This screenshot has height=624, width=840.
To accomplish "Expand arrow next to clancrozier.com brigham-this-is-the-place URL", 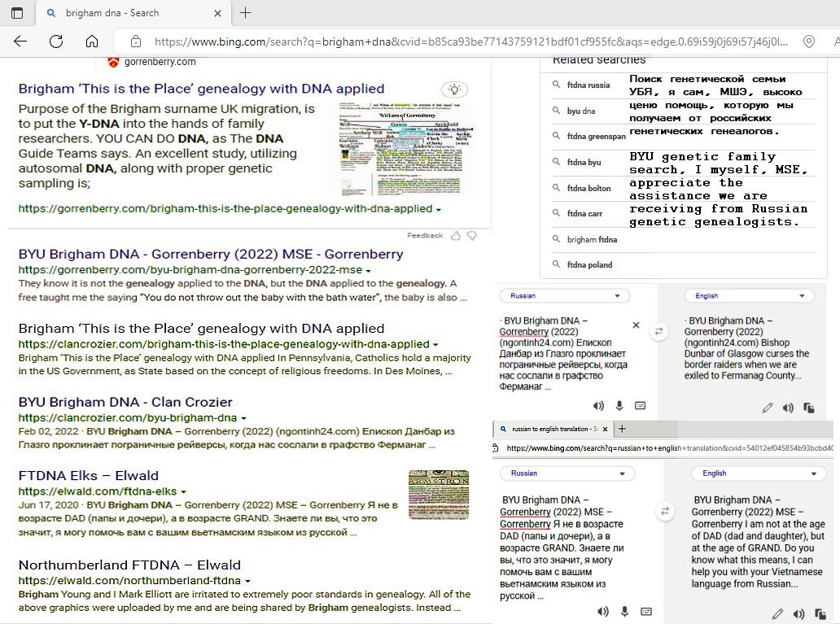I will 435,345.
